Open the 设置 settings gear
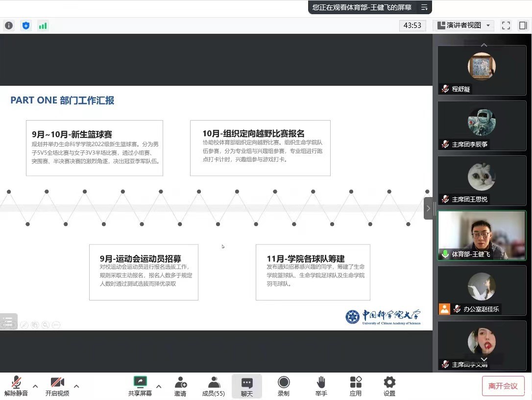Screen dimensions: 532x400 click(x=389, y=386)
